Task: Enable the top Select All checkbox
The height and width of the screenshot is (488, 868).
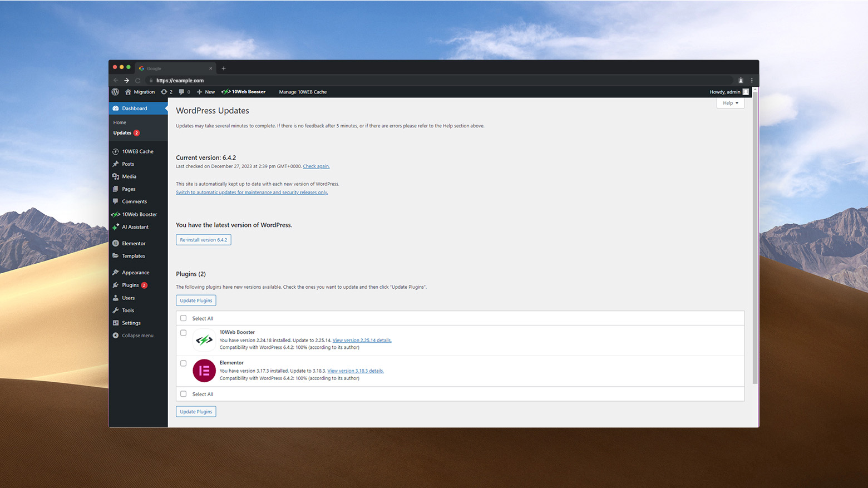Action: tap(183, 318)
